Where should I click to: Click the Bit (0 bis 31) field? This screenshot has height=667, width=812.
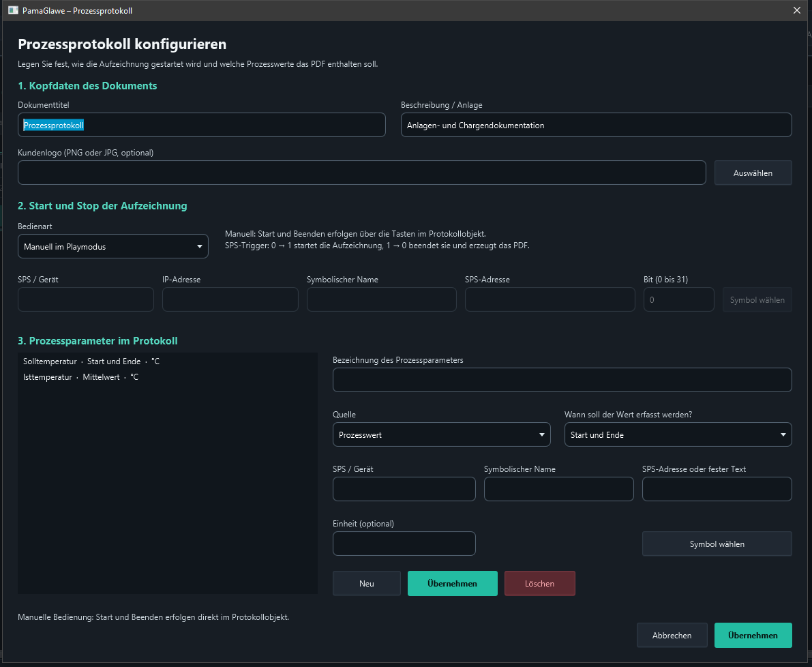point(678,299)
